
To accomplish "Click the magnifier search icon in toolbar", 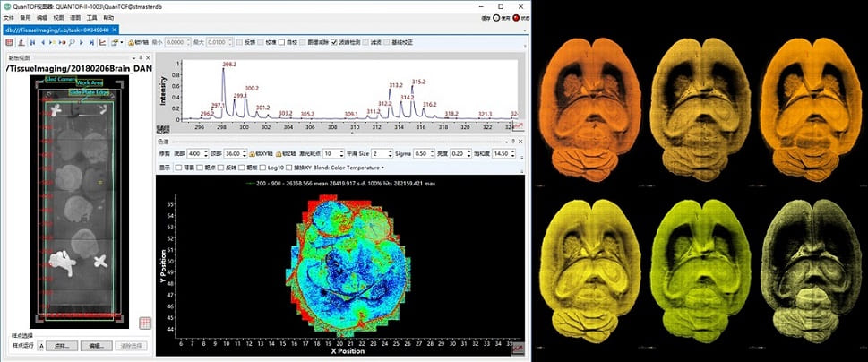I will [x=72, y=43].
